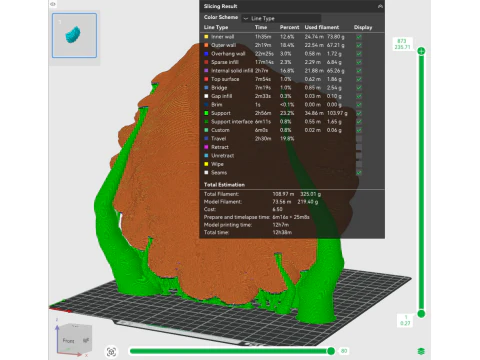
Task: Click the dark green Support interface swatch
Action: pos(206,122)
